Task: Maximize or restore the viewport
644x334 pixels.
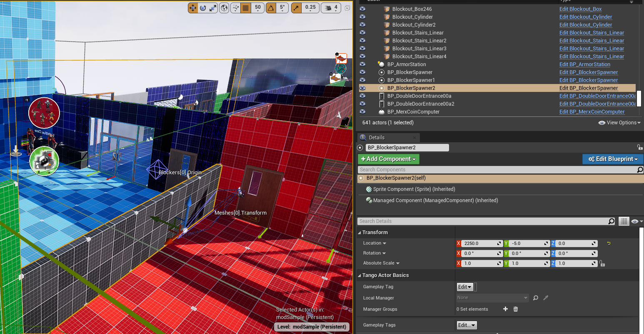Action: (347, 8)
